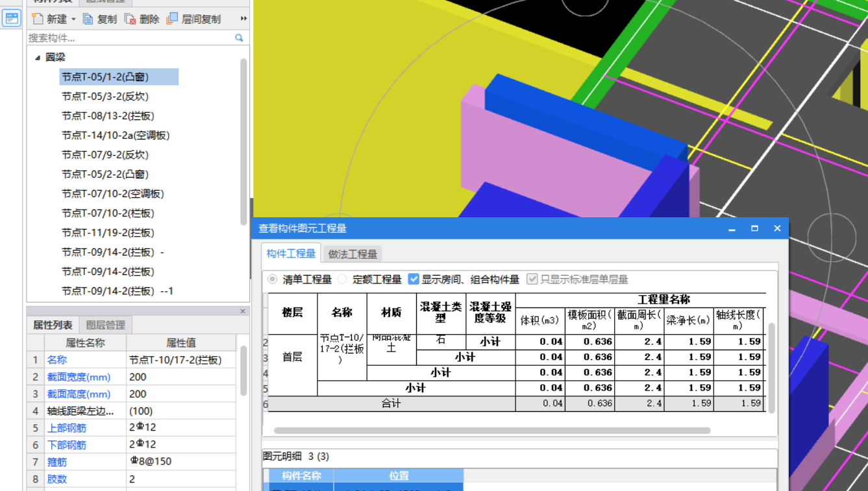Click the 模板面积(m2) column header
The width and height of the screenshot is (868, 491).
point(590,320)
